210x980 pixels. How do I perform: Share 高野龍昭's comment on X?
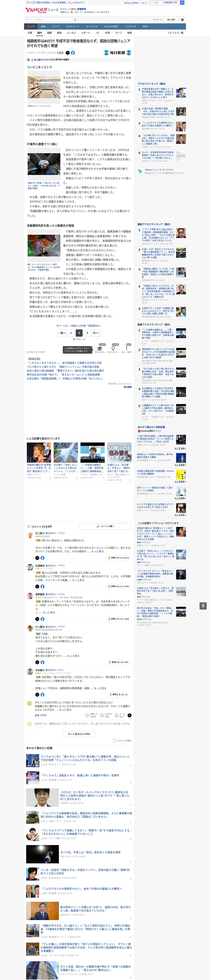pos(37,619)
